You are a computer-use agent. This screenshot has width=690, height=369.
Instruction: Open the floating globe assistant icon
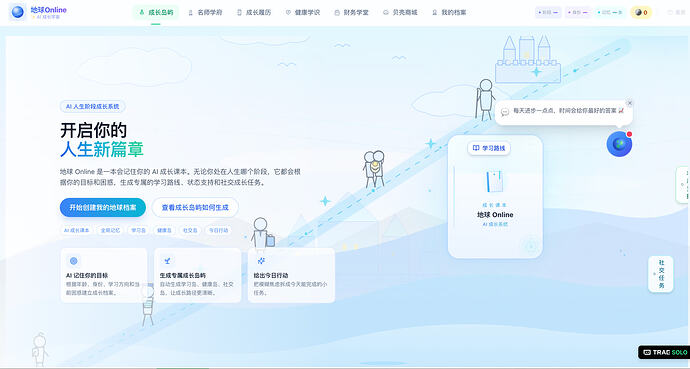click(x=619, y=144)
